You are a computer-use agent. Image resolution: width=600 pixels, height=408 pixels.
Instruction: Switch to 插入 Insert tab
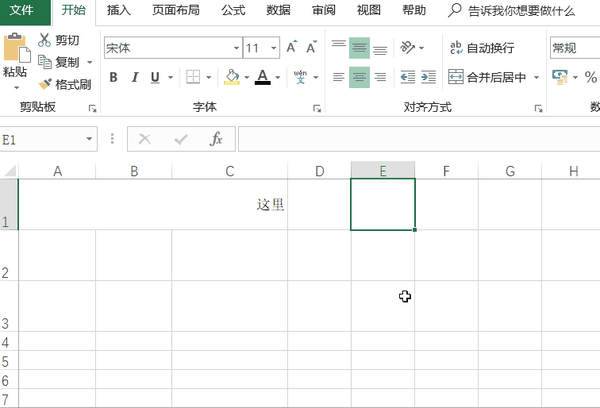pos(119,10)
